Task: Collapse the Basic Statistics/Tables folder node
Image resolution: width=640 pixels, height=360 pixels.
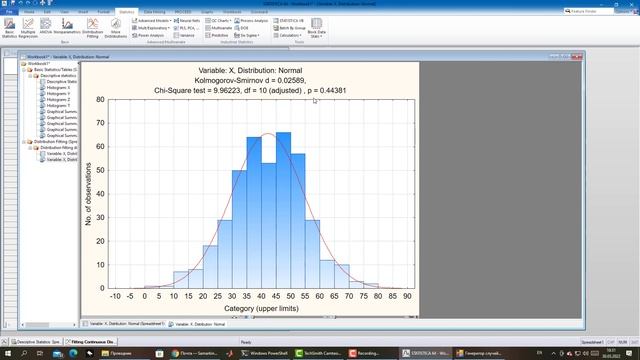Action: coord(24,70)
